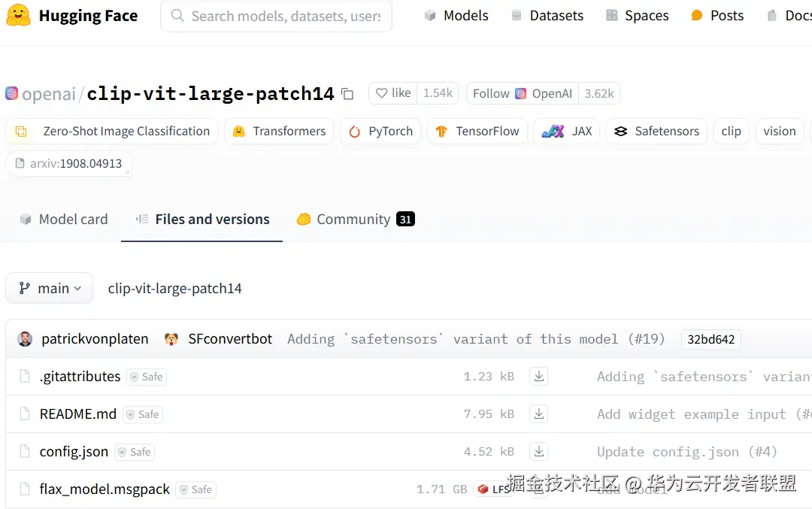Click the Safe badge next to .gitattributes
Viewport: 812px width, 509px height.
point(147,377)
